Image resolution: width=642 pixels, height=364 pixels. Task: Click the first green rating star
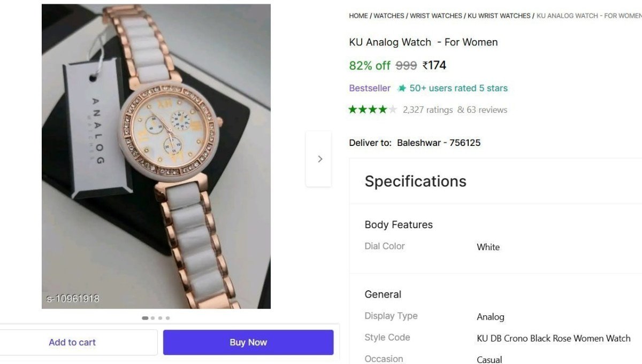pyautogui.click(x=353, y=109)
